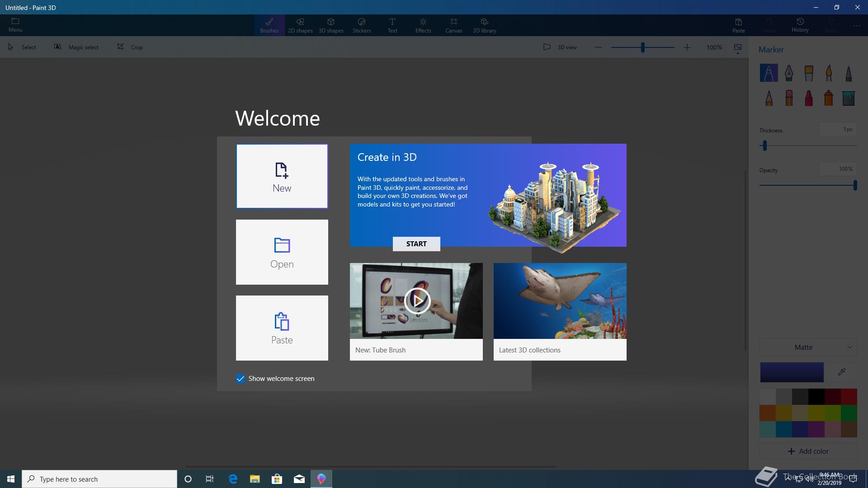Viewport: 868px width, 488px height.
Task: Click the Thickness slider handle
Action: [x=765, y=145]
